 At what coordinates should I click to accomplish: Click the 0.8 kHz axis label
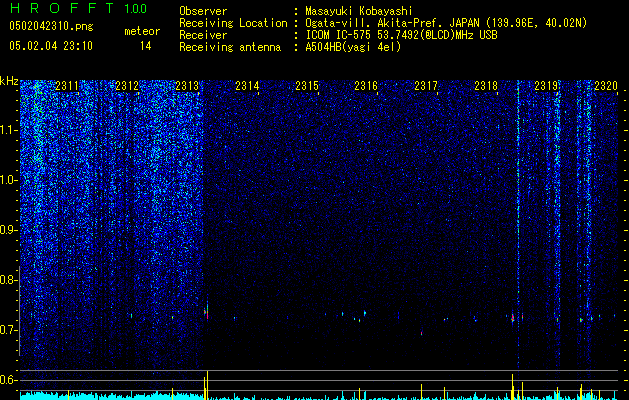(x=8, y=280)
